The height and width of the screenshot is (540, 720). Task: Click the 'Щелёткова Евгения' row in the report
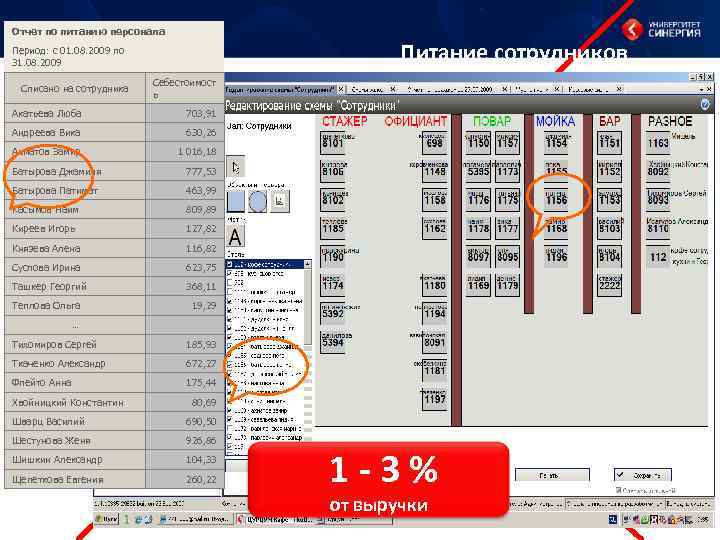pos(114,479)
